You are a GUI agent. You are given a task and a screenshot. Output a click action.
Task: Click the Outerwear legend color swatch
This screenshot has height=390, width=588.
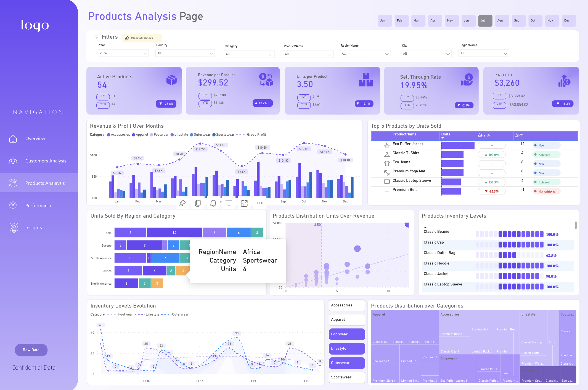pos(192,135)
